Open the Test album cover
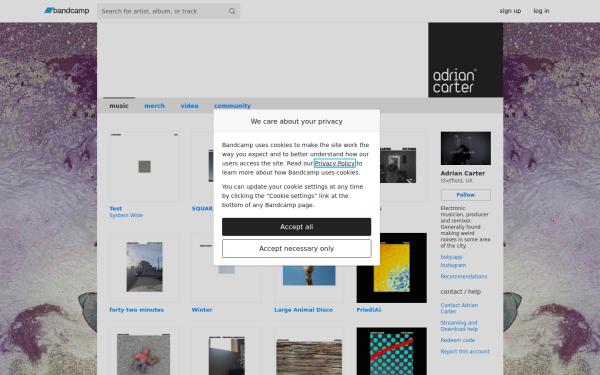The height and width of the screenshot is (375, 600). point(144,166)
